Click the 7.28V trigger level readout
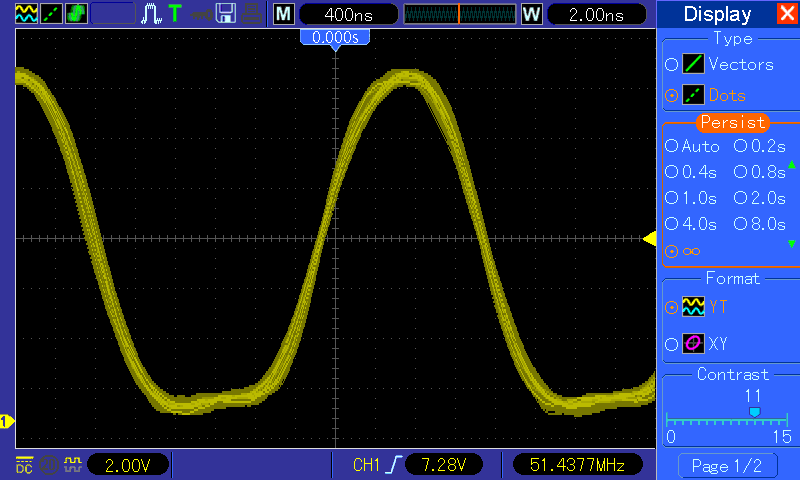Screen dimensions: 800x480 tap(444, 465)
